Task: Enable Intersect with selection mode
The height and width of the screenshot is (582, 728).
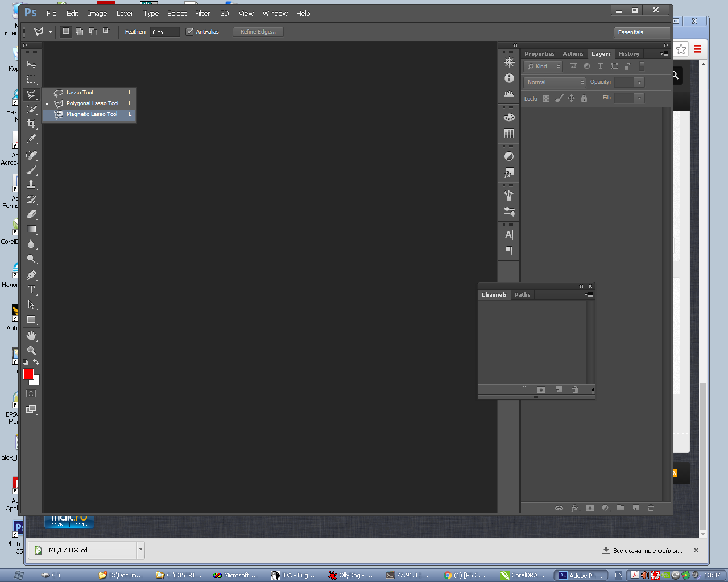Action: (x=106, y=31)
